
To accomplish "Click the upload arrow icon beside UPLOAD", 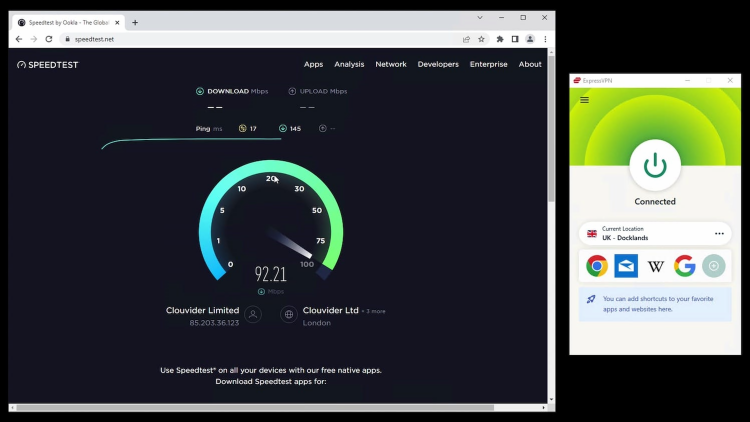I will 292,91.
